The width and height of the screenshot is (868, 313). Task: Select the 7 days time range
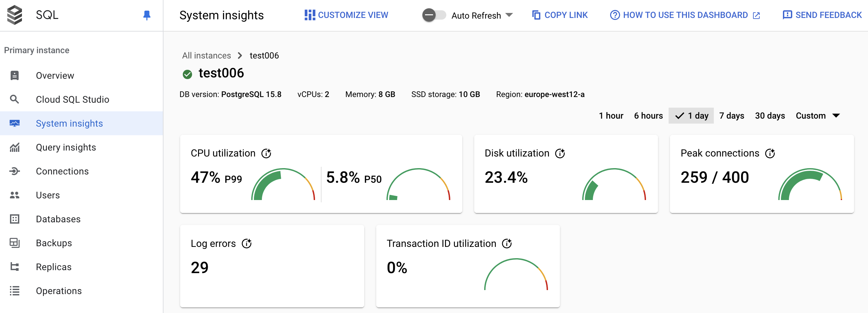coord(731,116)
